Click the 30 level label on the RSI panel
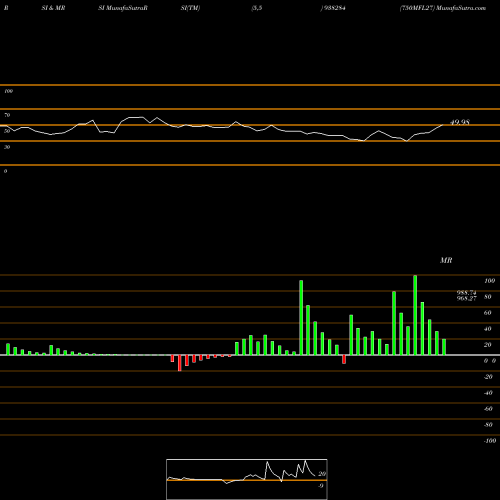Viewport: 500px width, 500px height. 7,147
